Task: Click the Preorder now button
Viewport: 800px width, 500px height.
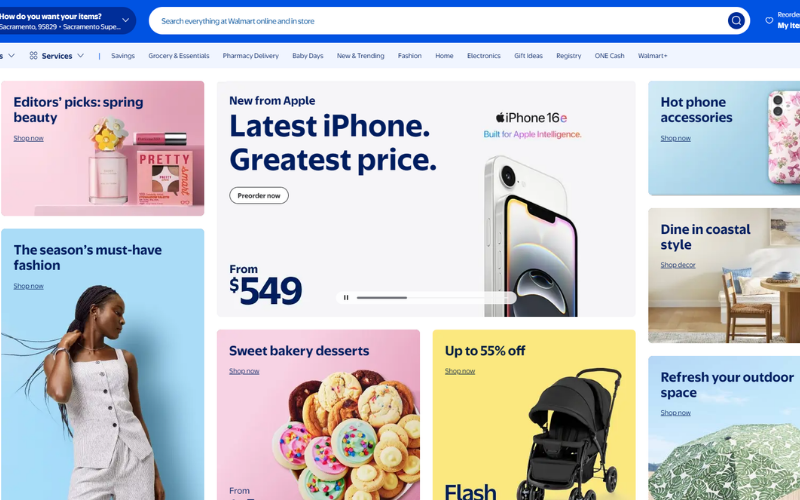Action: [x=259, y=195]
